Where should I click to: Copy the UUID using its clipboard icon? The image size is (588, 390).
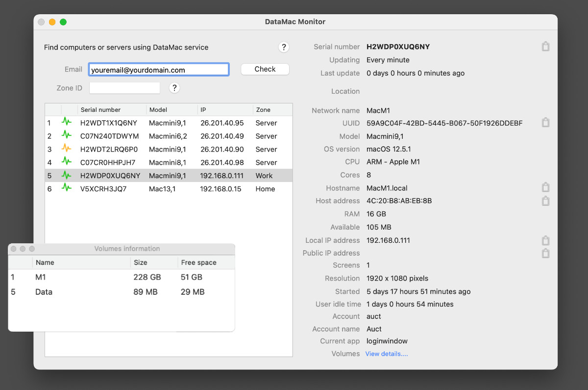(545, 123)
